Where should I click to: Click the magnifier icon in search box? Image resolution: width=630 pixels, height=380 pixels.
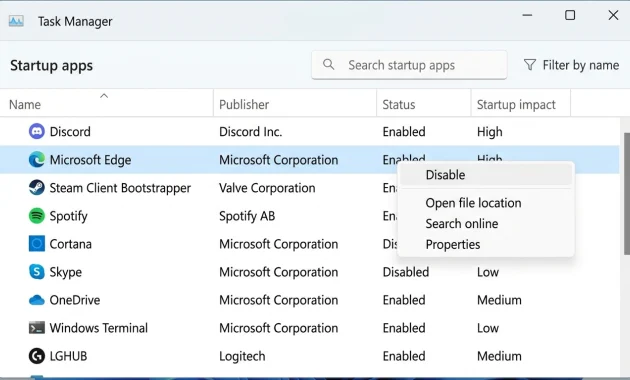(328, 64)
